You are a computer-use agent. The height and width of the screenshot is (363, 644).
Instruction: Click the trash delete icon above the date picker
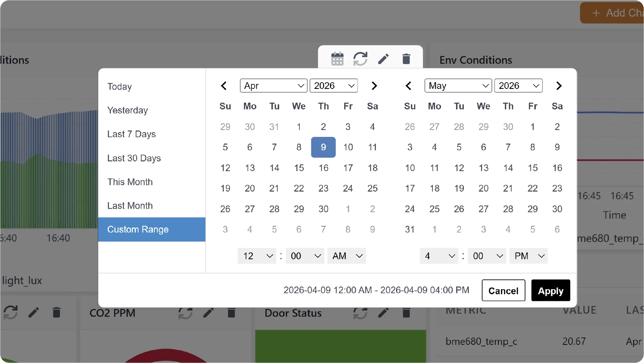[406, 59]
